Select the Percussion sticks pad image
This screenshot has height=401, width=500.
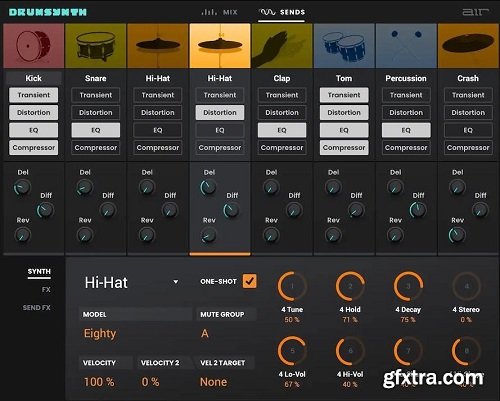click(406, 46)
